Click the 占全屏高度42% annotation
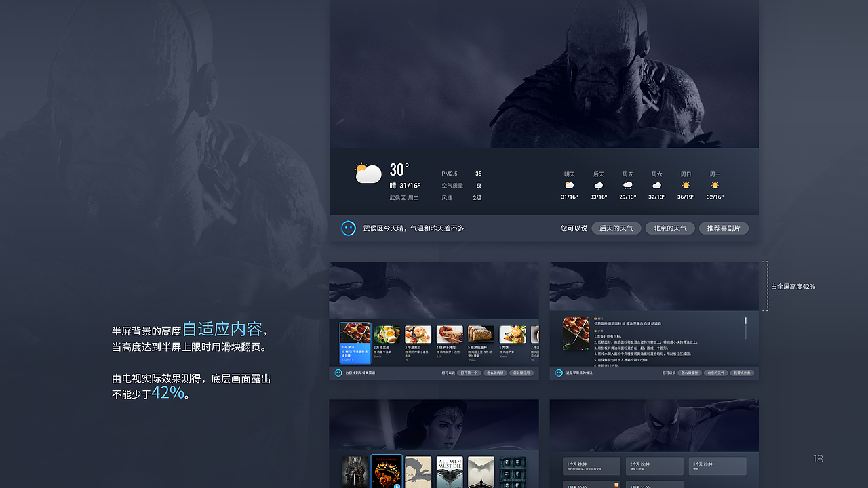The image size is (868, 488). [793, 287]
